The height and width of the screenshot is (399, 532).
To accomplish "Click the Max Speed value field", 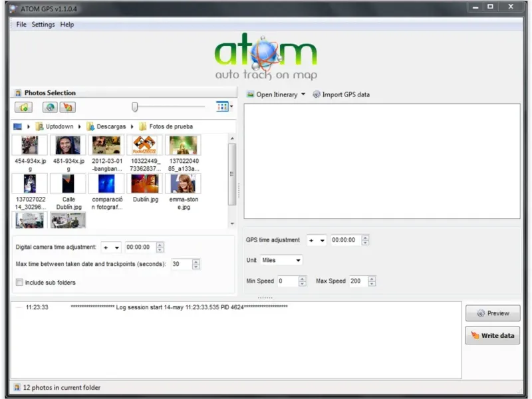I will click(x=358, y=281).
